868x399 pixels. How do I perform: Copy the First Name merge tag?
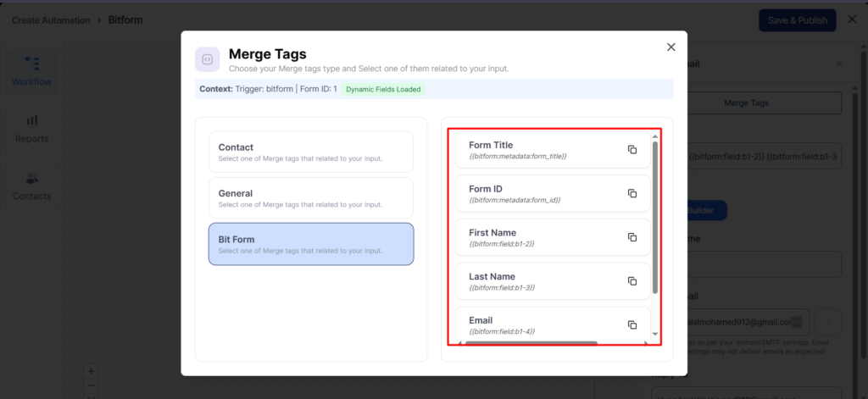pyautogui.click(x=632, y=237)
